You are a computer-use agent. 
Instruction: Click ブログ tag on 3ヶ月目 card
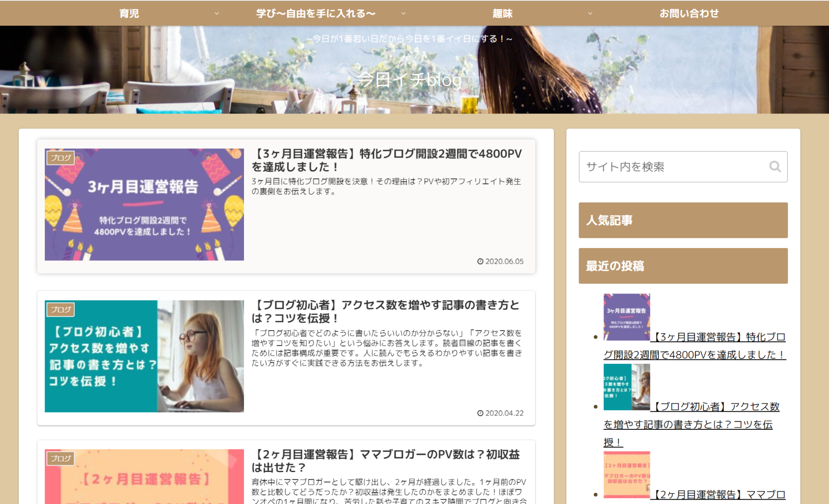(60, 158)
